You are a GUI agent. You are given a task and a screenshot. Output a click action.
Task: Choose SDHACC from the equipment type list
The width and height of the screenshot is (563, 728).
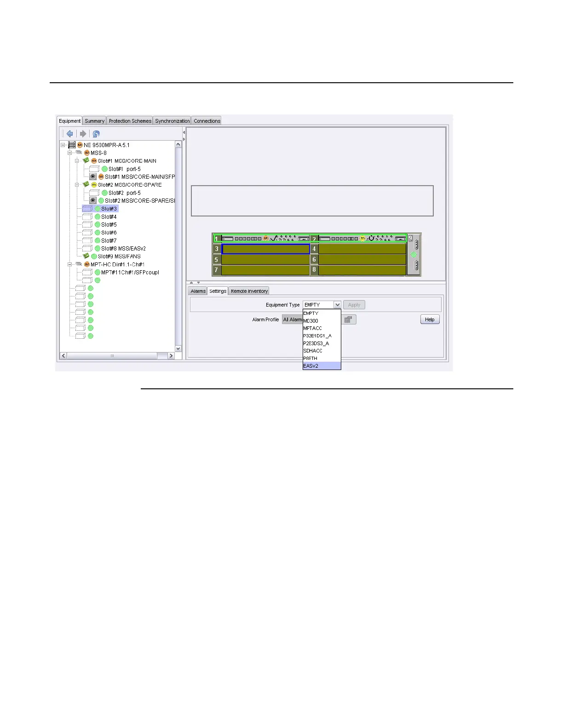[x=322, y=351]
